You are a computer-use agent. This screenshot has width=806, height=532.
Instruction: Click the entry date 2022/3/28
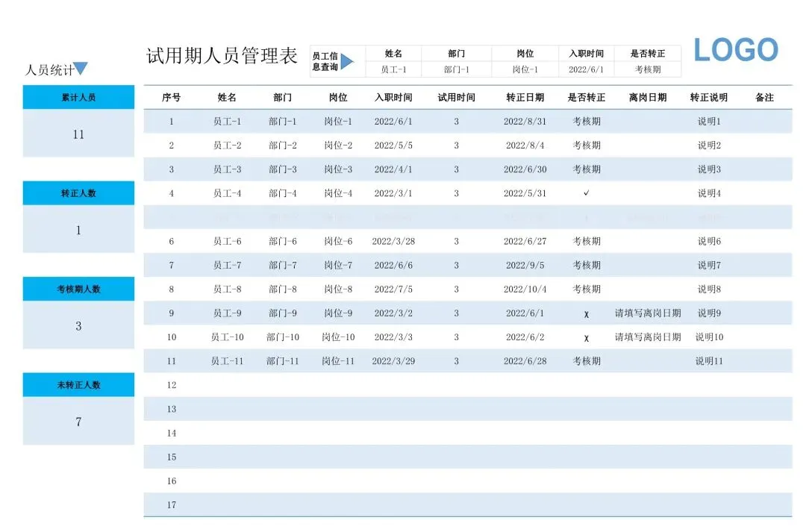393,241
